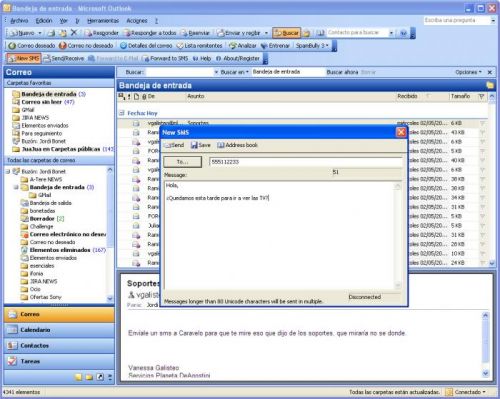Collapse Bandeja de entrada tree node
The width and height of the screenshot is (500, 399).
[16, 187]
